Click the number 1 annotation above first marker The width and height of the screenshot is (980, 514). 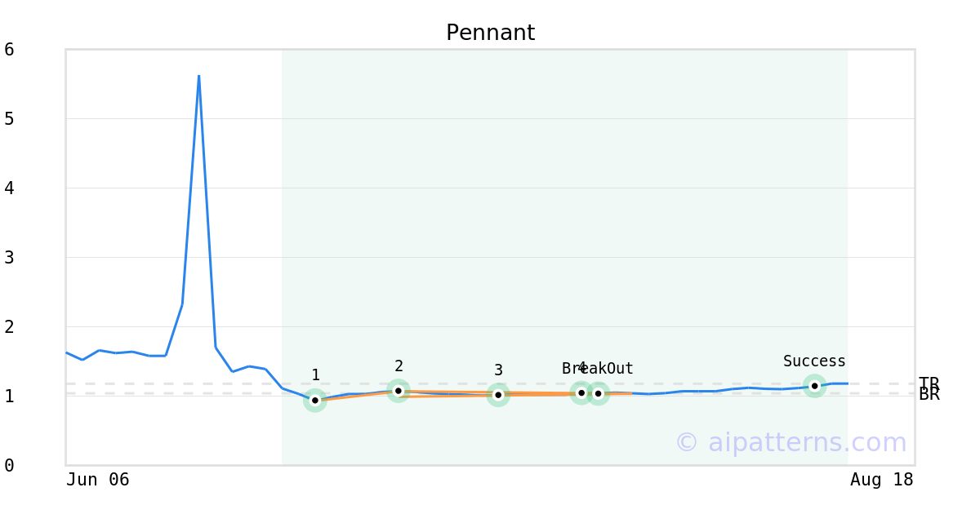315,375
